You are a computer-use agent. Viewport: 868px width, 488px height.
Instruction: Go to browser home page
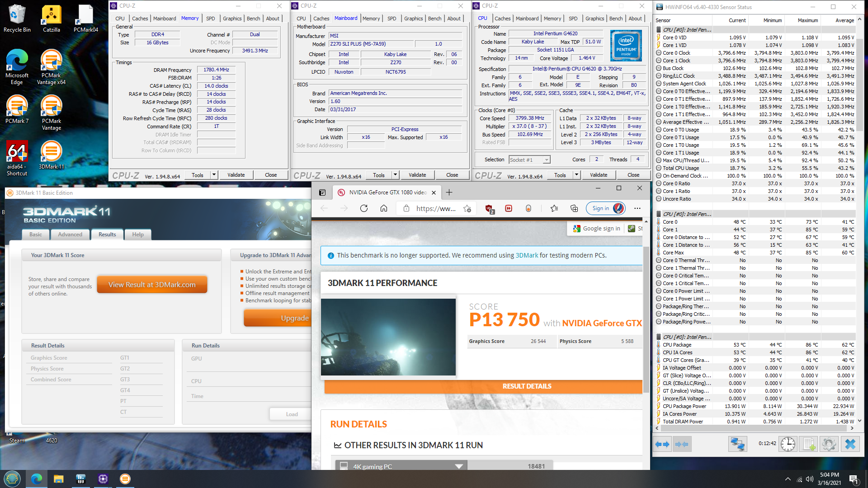click(384, 208)
